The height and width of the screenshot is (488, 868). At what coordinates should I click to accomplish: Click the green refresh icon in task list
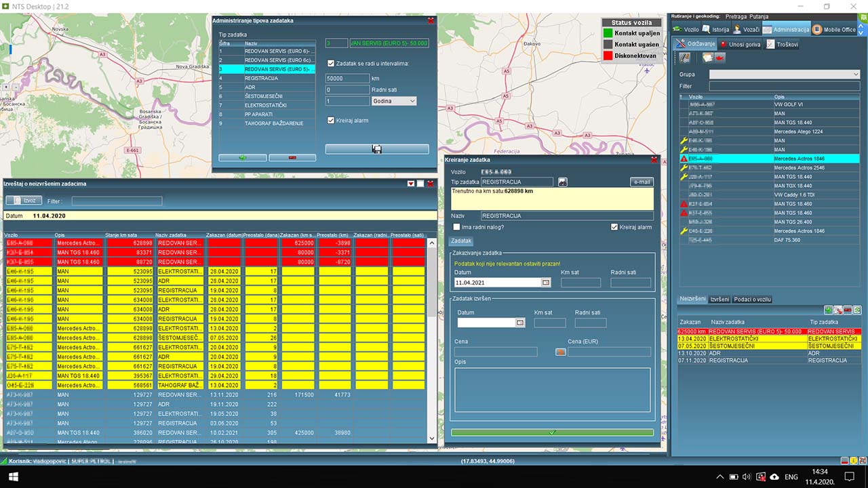click(x=857, y=310)
